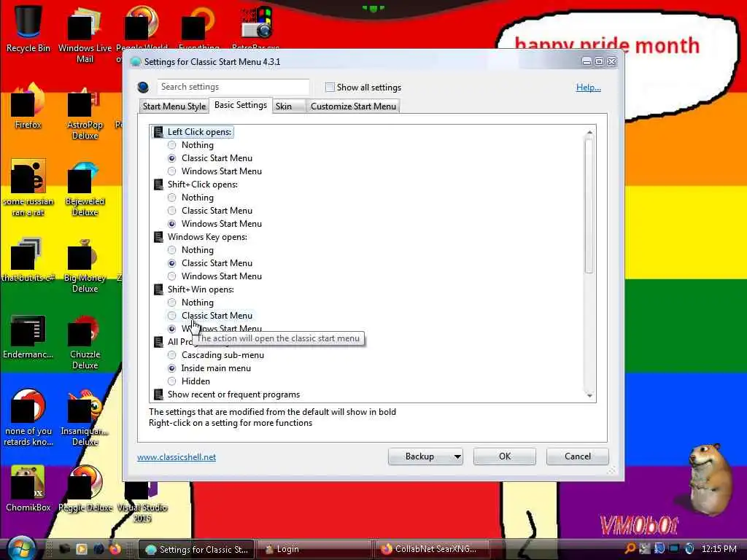Click the Search settings input field
Screen dimensions: 747x560
click(x=233, y=87)
